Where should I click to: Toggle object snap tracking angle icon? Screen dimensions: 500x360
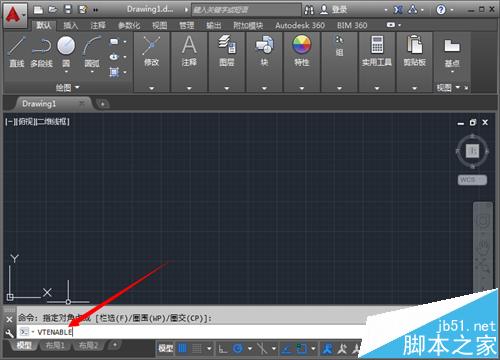tap(286, 349)
